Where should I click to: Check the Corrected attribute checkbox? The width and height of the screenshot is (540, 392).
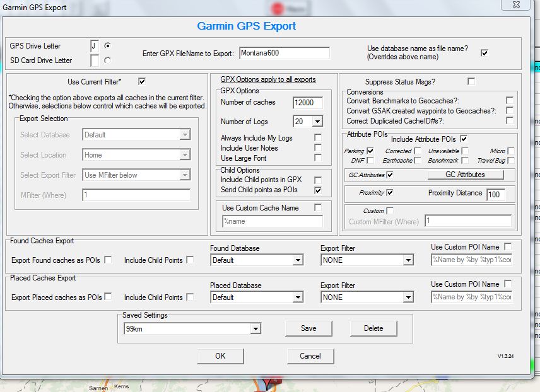click(x=418, y=151)
